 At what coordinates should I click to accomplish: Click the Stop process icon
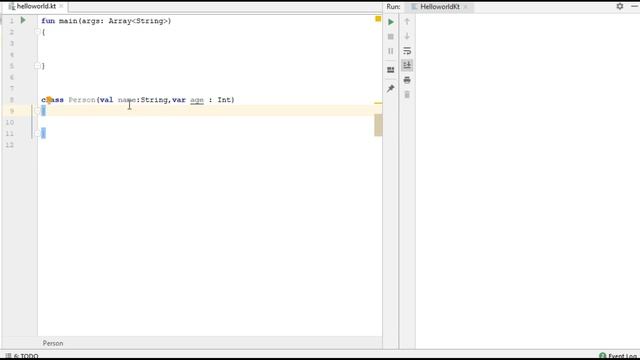(391, 37)
